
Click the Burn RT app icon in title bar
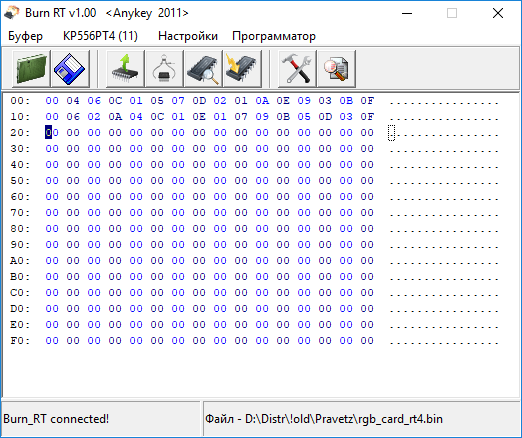click(x=11, y=13)
